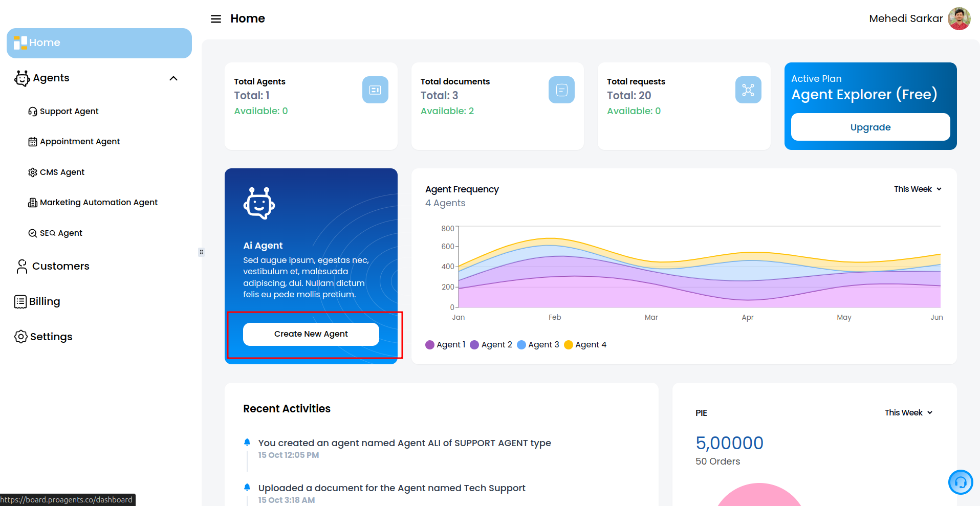The height and width of the screenshot is (506, 980).
Task: Click the Total: 1 agents value
Action: point(252,96)
